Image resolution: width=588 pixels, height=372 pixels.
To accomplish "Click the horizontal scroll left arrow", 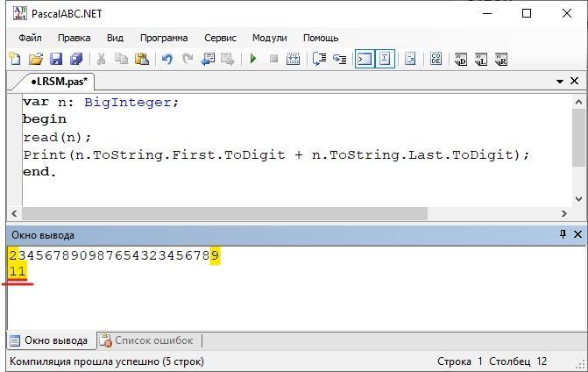I will point(14,213).
